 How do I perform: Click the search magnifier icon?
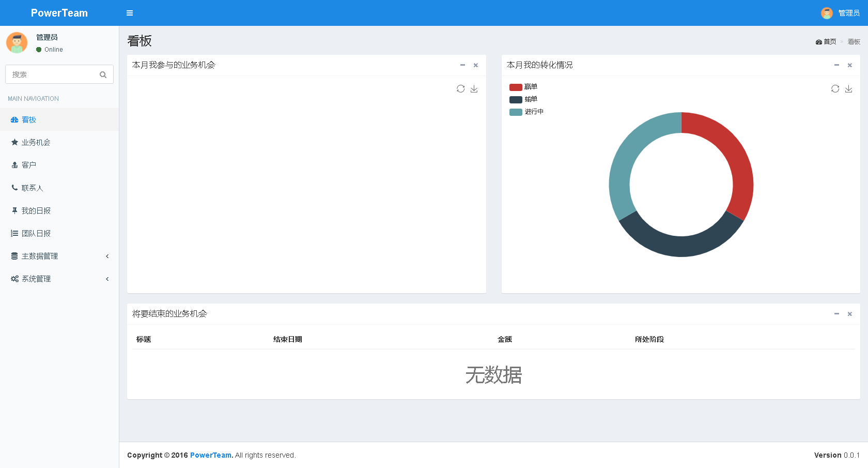[x=103, y=74]
